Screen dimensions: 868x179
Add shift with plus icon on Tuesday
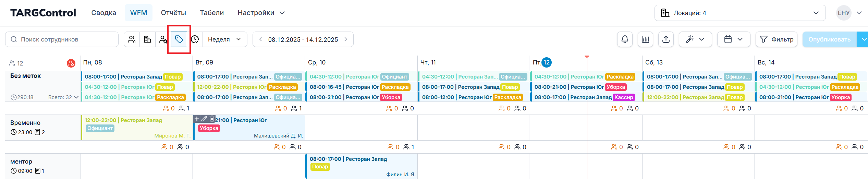coord(197,119)
